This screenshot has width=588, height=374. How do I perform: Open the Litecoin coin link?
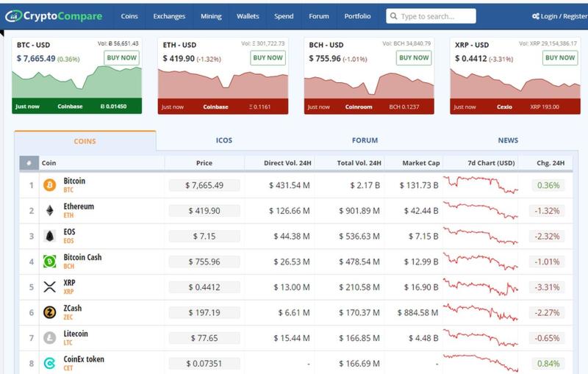76,334
